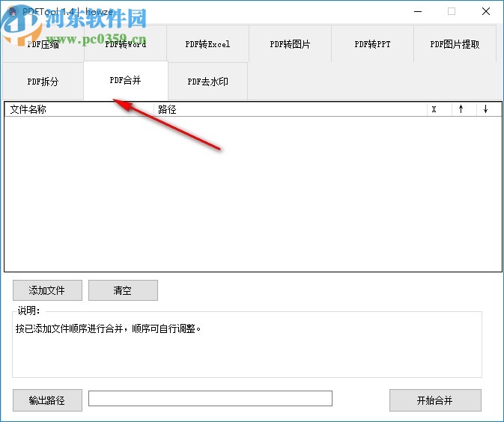Click the 路径 column header
The width and height of the screenshot is (504, 422).
[x=291, y=109]
